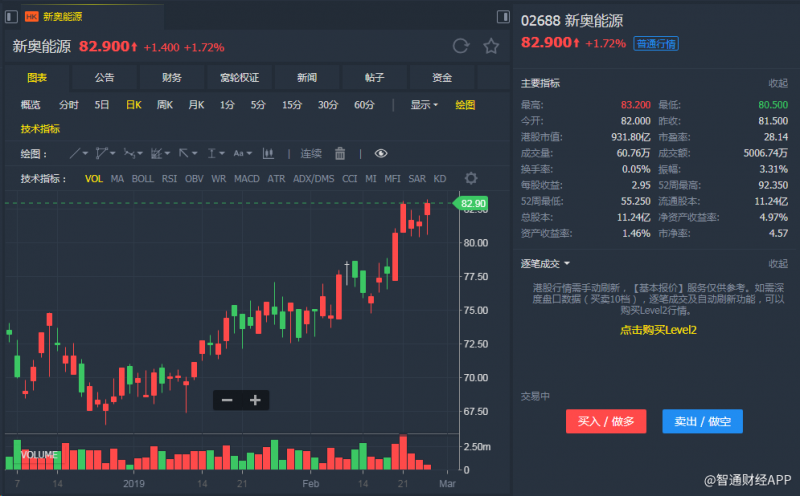Toggle the MACD indicator
800x496 pixels.
[x=246, y=179]
